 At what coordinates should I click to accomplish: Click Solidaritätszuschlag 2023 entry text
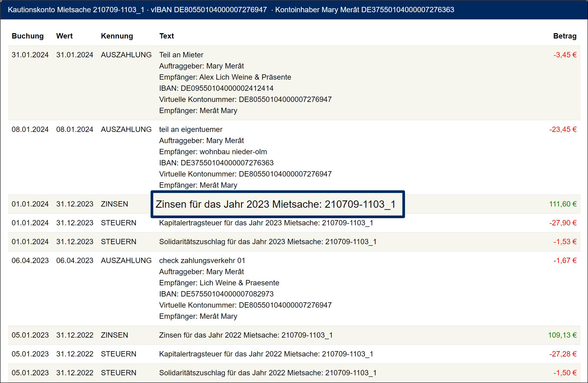[x=268, y=242]
